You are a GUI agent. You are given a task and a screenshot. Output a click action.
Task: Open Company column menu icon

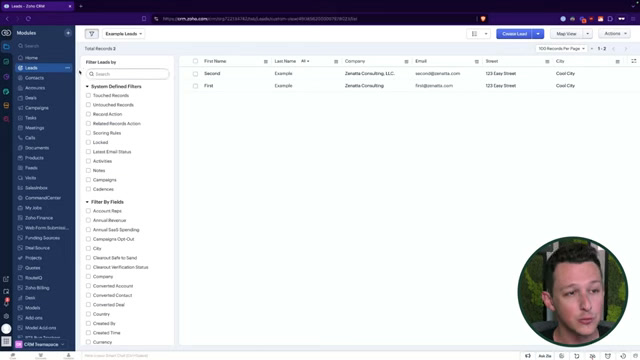[406, 62]
